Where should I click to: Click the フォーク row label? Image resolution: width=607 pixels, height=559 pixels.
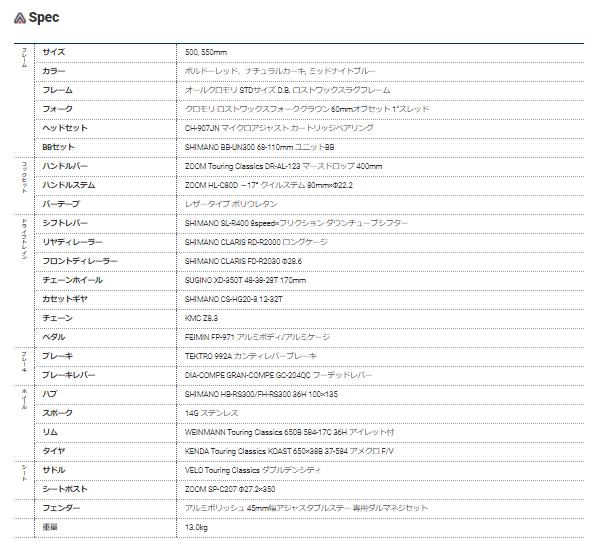(58, 109)
